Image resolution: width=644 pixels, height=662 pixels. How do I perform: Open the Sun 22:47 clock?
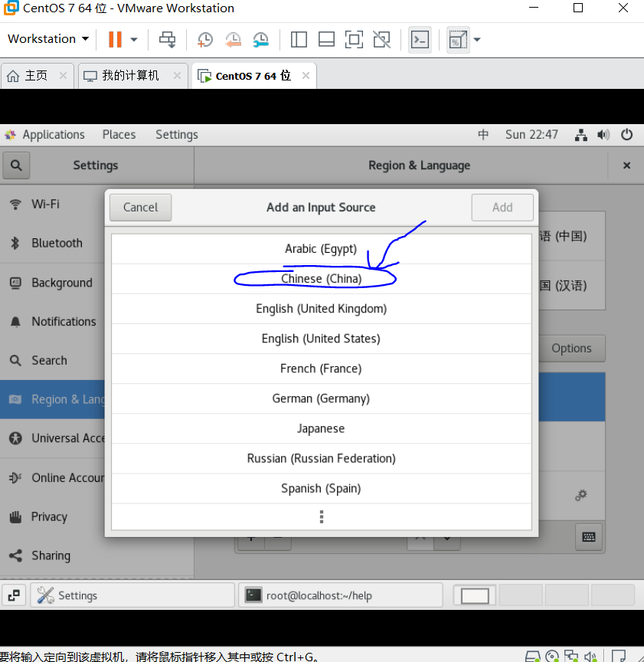531,135
